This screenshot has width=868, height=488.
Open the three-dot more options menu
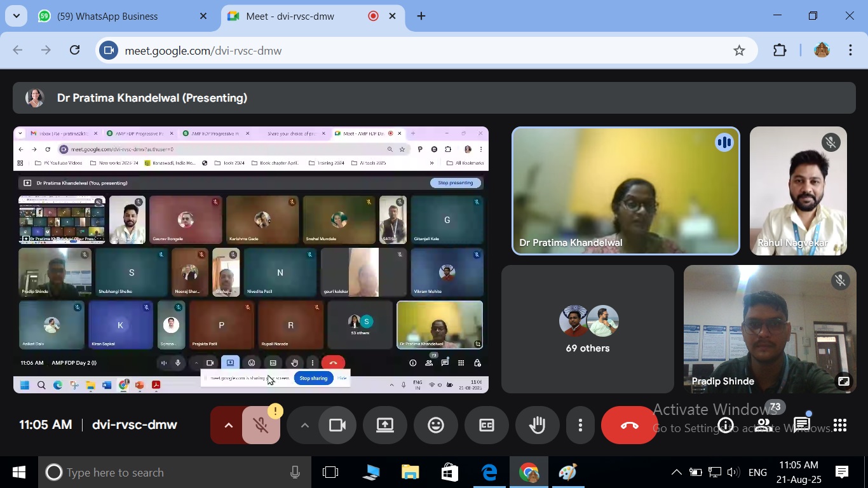[580, 425]
